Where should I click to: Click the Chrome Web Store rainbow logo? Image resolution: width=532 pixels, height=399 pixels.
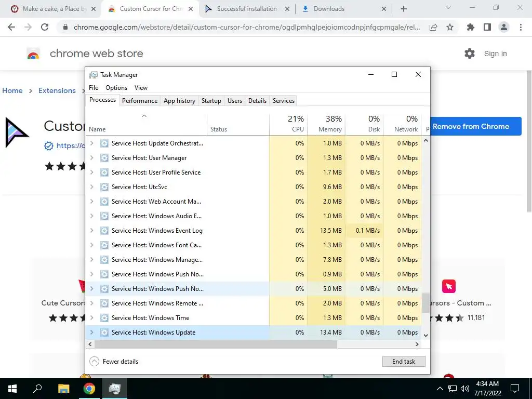coord(33,54)
